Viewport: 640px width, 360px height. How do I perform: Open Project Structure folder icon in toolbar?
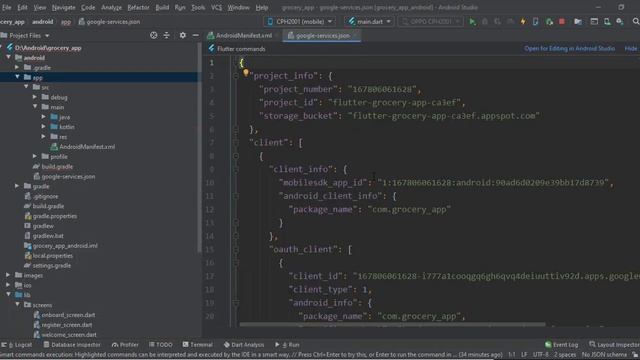tap(578, 22)
